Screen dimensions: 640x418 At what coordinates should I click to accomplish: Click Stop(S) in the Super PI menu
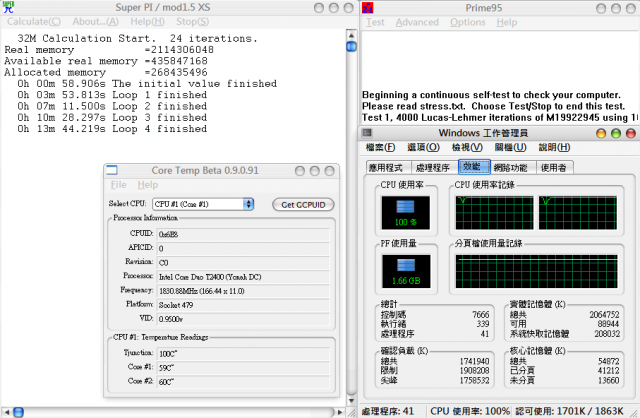tap(192, 22)
